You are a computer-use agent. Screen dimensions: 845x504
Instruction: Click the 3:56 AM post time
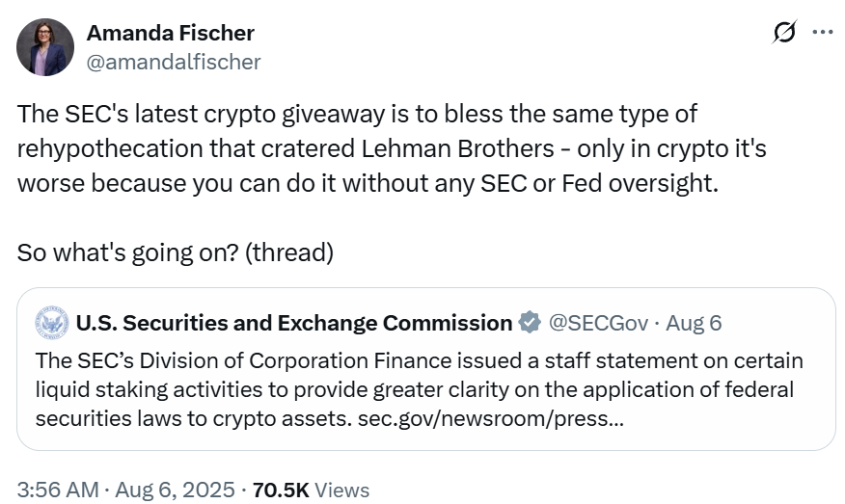coord(57,490)
